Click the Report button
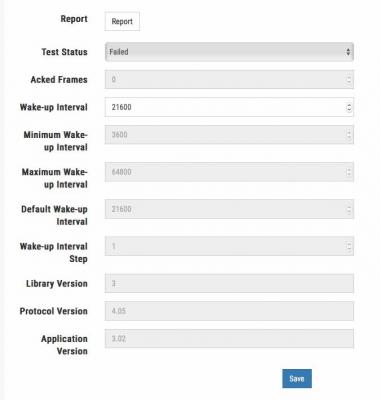 click(122, 21)
